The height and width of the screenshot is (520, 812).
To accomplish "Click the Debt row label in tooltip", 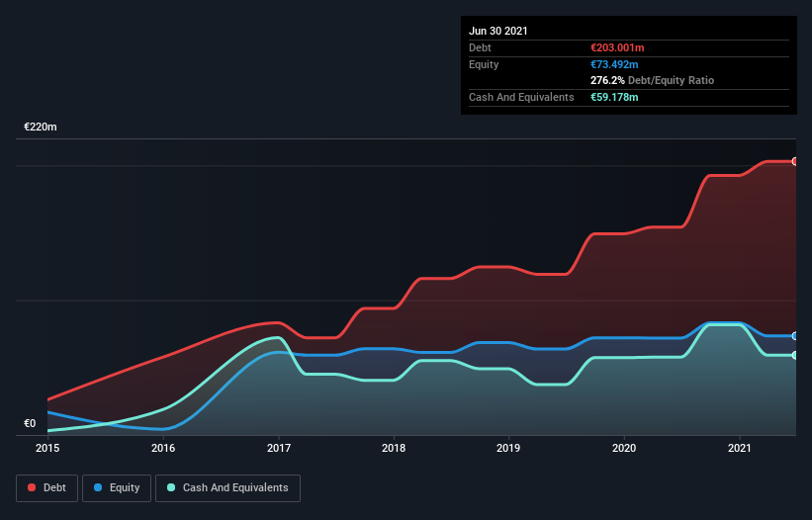I will 480,47.
